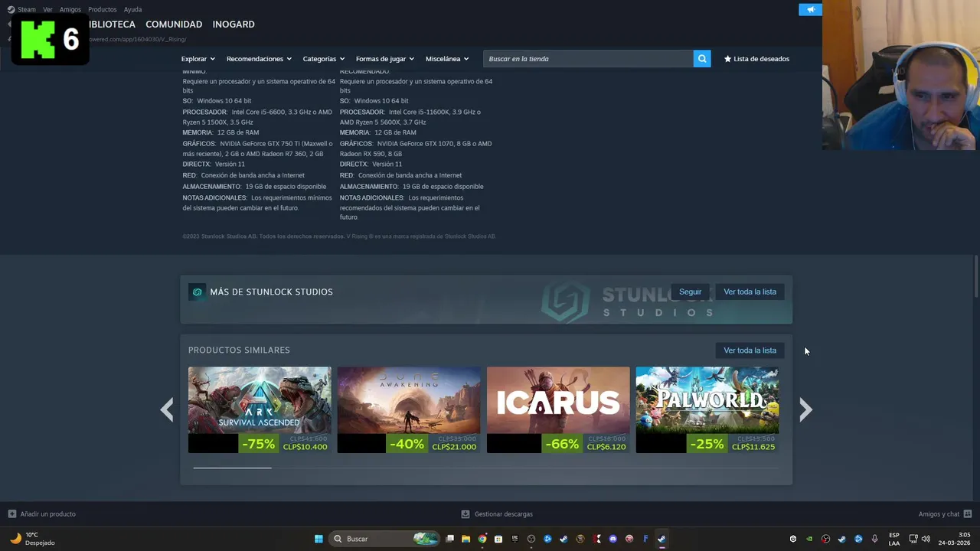Switch to the COMUNIDAD tab
The image size is (980, 551).
coord(174,24)
